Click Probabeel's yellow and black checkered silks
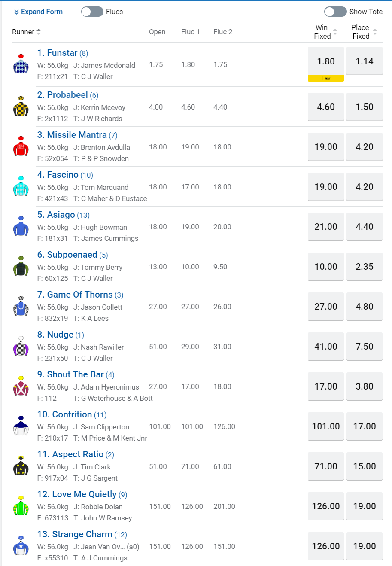 pos(21,107)
